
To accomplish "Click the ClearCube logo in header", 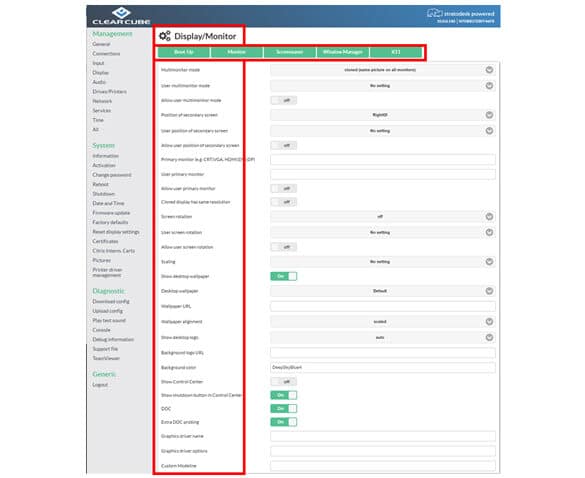I will pos(121,16).
